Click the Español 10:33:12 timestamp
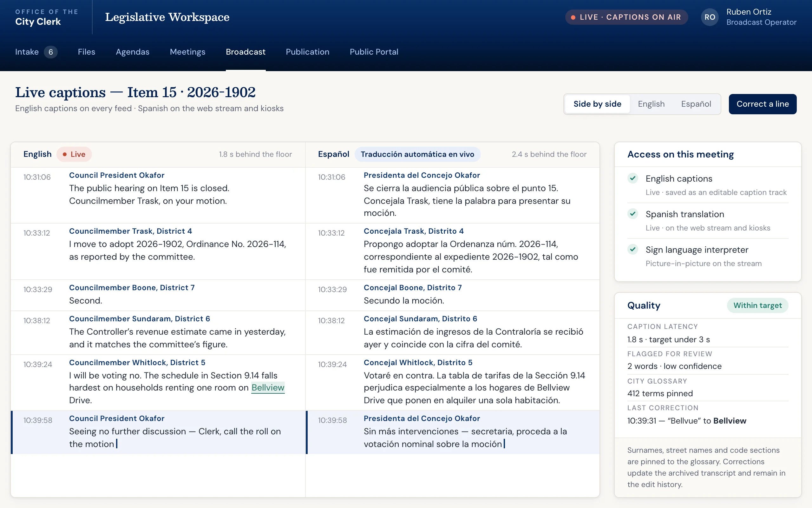Screen dimensions: 812x508 331,233
